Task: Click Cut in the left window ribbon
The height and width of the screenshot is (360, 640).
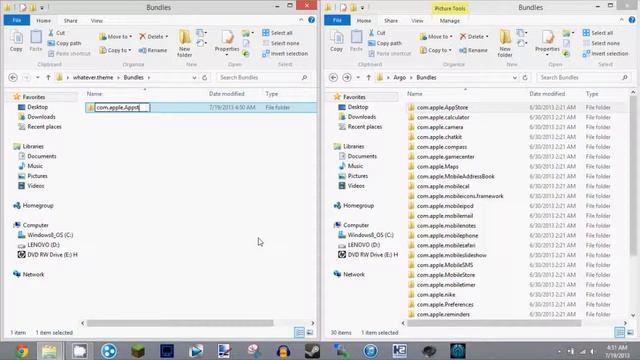Action: click(57, 33)
